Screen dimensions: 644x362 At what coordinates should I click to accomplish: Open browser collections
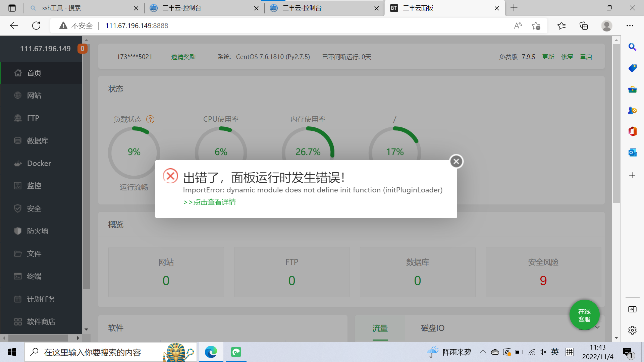pos(584,25)
